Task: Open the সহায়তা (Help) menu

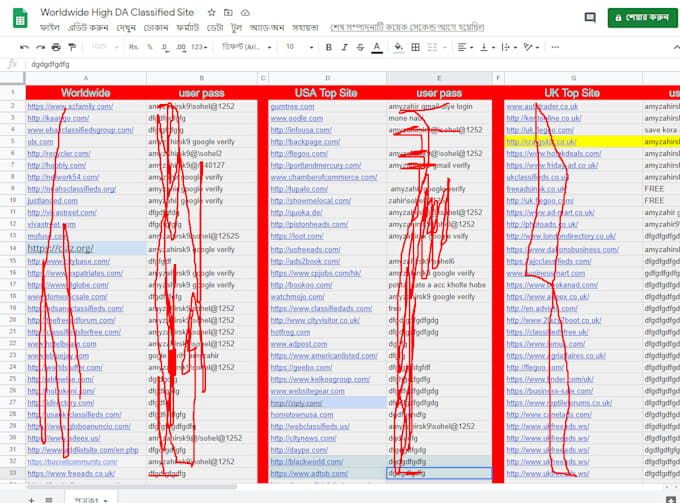Action: pos(305,27)
